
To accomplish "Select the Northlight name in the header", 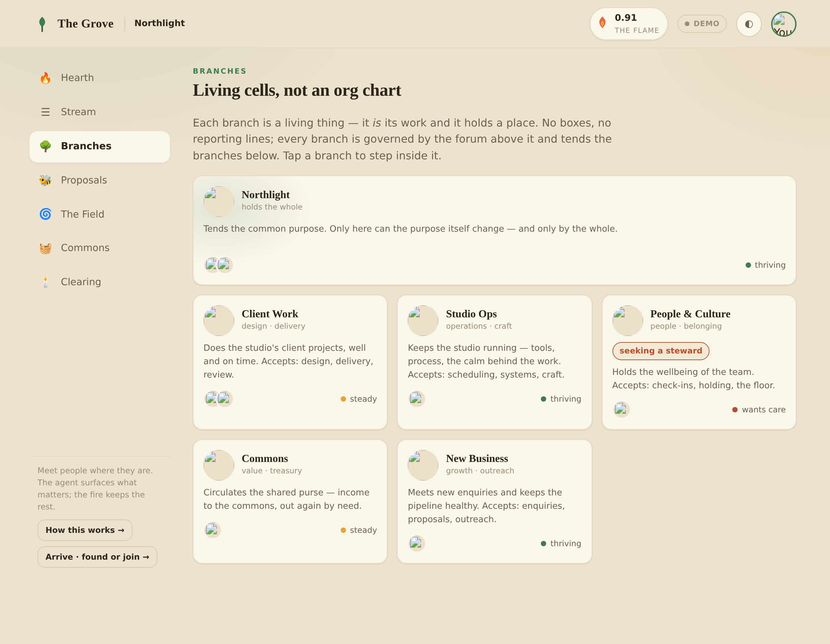I will pos(160,23).
